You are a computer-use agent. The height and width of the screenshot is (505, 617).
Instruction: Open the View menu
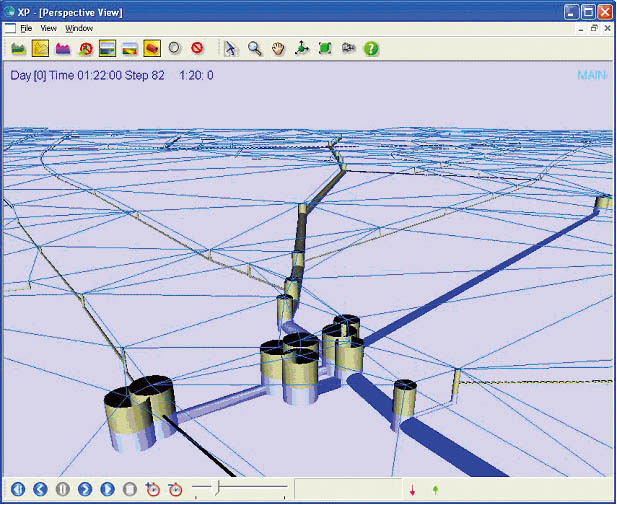(x=48, y=28)
